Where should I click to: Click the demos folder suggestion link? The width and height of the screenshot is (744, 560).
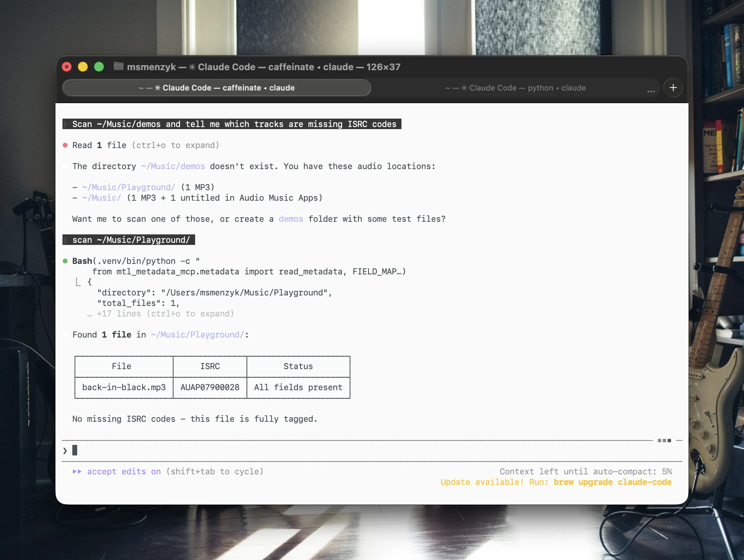(291, 219)
